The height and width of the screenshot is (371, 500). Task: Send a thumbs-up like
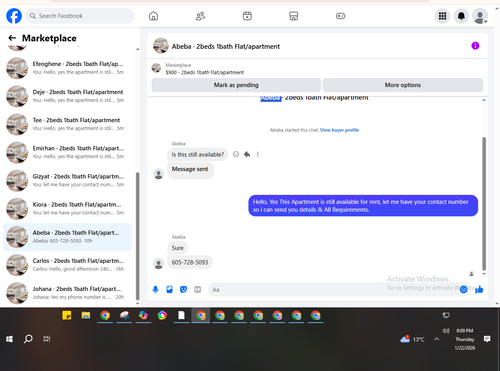pyautogui.click(x=479, y=289)
